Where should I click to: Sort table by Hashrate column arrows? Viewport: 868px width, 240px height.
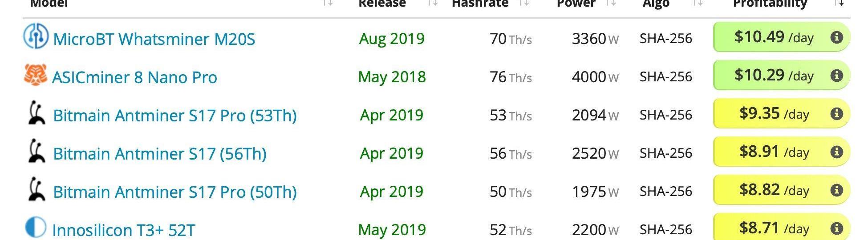(x=525, y=3)
